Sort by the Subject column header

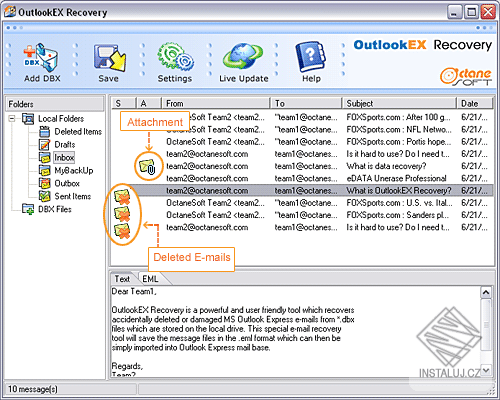pos(399,103)
